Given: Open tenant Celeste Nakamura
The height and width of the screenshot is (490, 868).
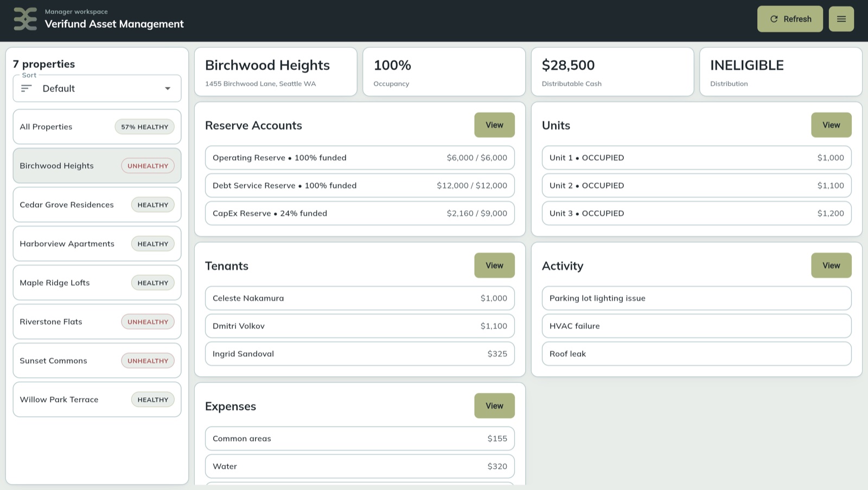Looking at the screenshot, I should coord(360,298).
